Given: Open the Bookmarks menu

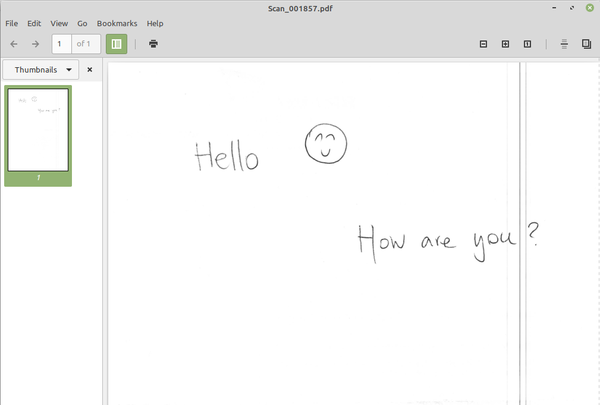Looking at the screenshot, I should tap(117, 23).
